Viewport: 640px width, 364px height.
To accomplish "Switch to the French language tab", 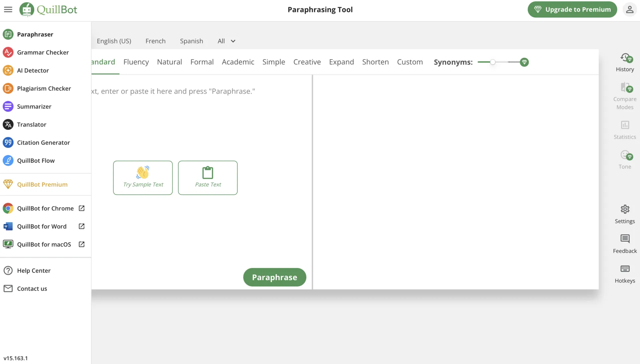I will tap(155, 41).
